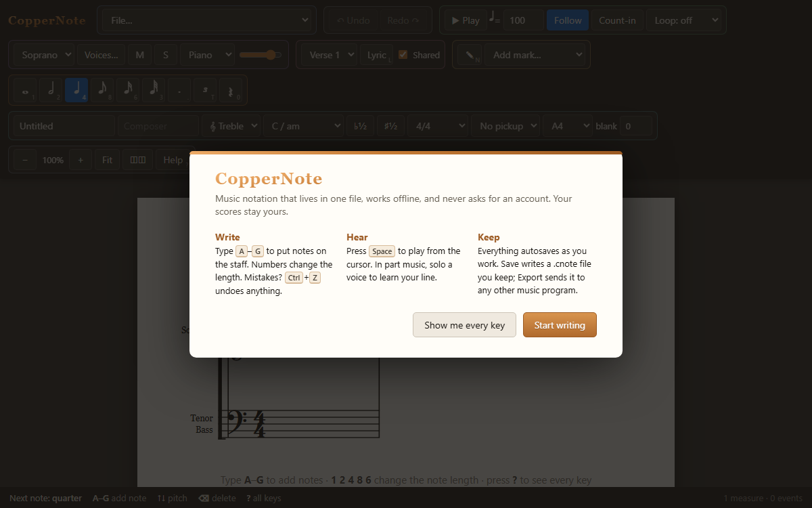The width and height of the screenshot is (812, 508).
Task: Click the Write heading in dialog
Action: point(227,237)
